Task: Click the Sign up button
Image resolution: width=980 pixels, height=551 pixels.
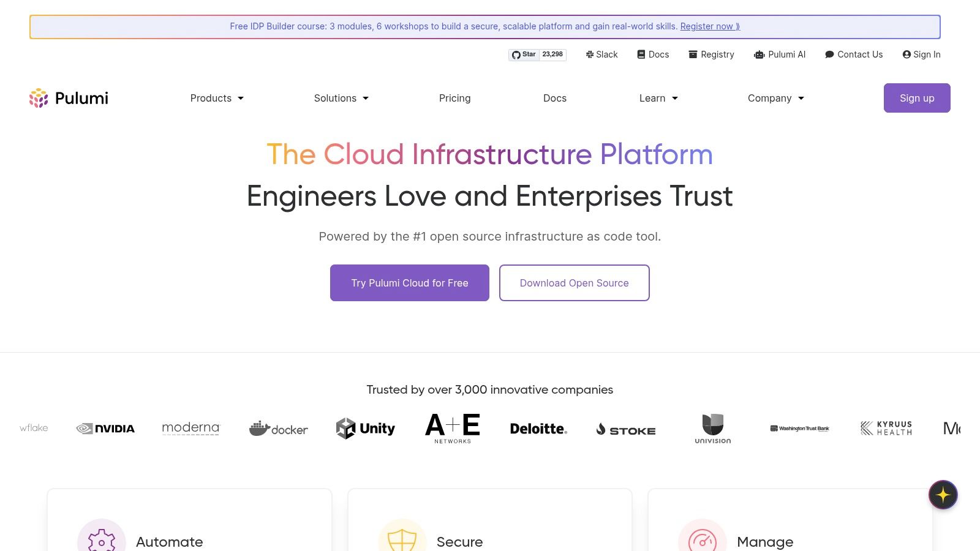Action: [x=917, y=98]
